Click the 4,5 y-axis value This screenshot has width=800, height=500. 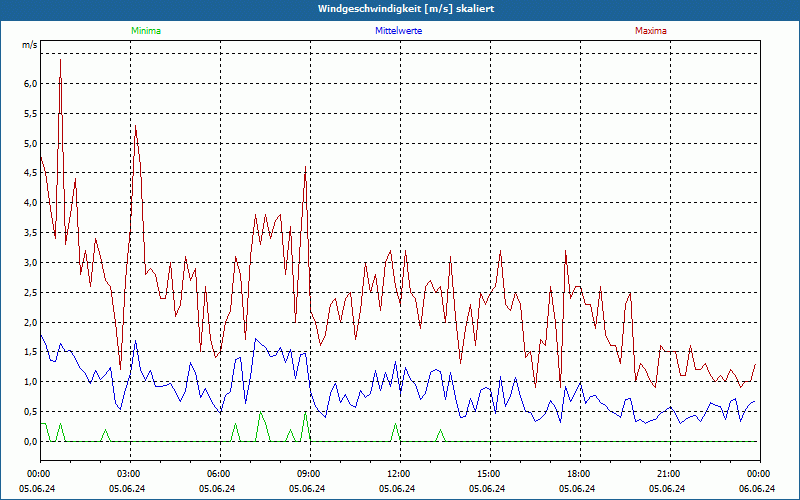point(32,173)
